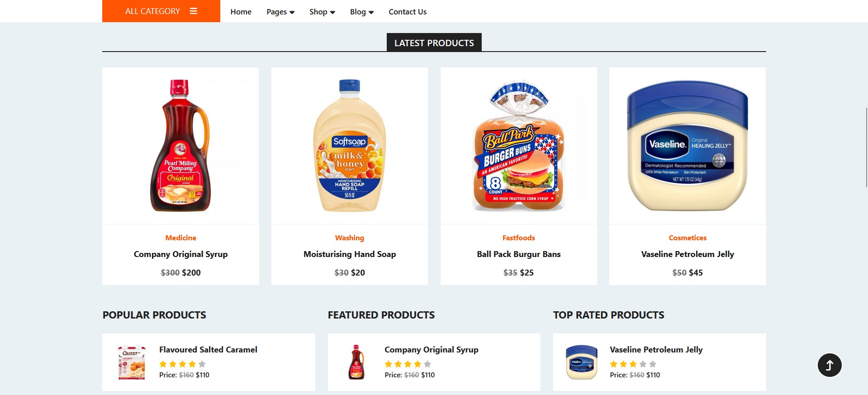
Task: Click the Quest caramel thumbnail in Popular Products
Action: click(x=132, y=362)
